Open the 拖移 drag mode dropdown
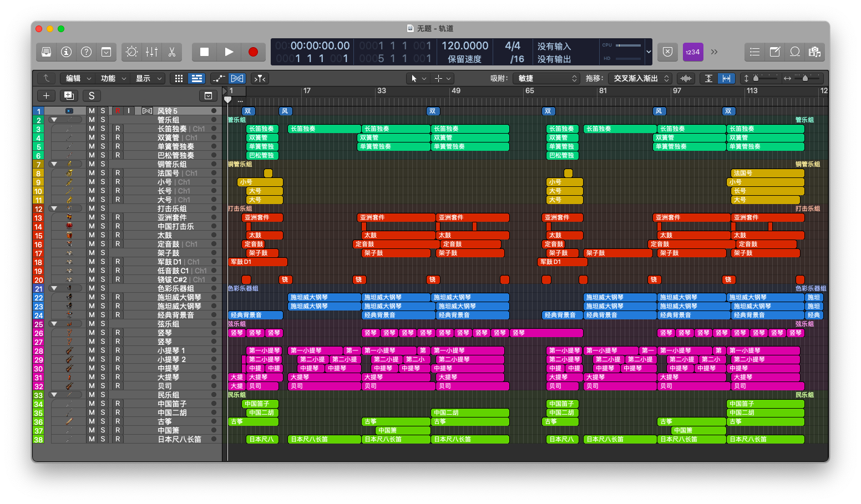The image size is (861, 504). point(641,78)
